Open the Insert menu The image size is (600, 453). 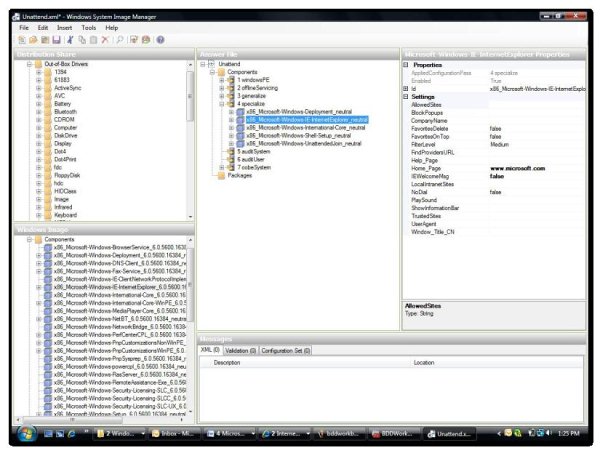(x=64, y=28)
